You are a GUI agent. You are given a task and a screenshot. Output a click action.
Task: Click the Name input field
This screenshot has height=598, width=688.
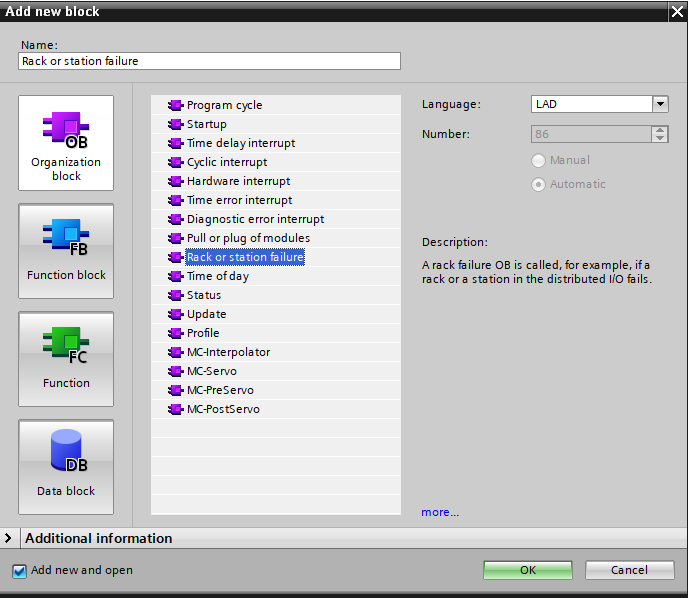pos(209,61)
